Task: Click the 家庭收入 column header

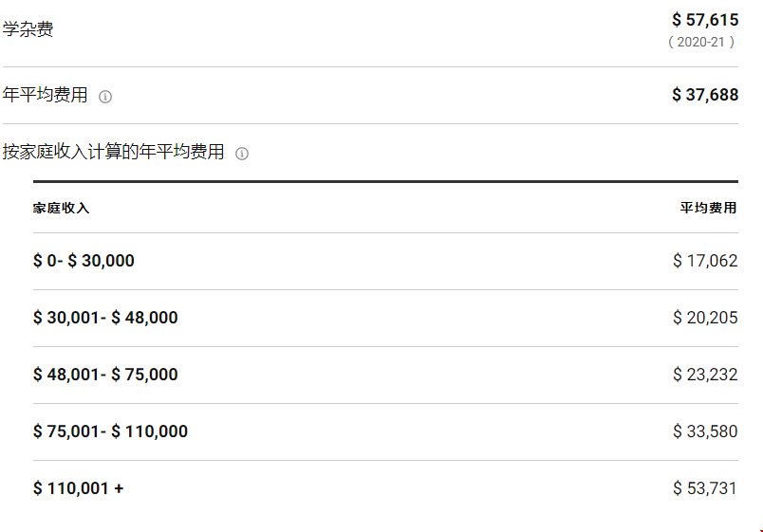Action: (x=61, y=209)
